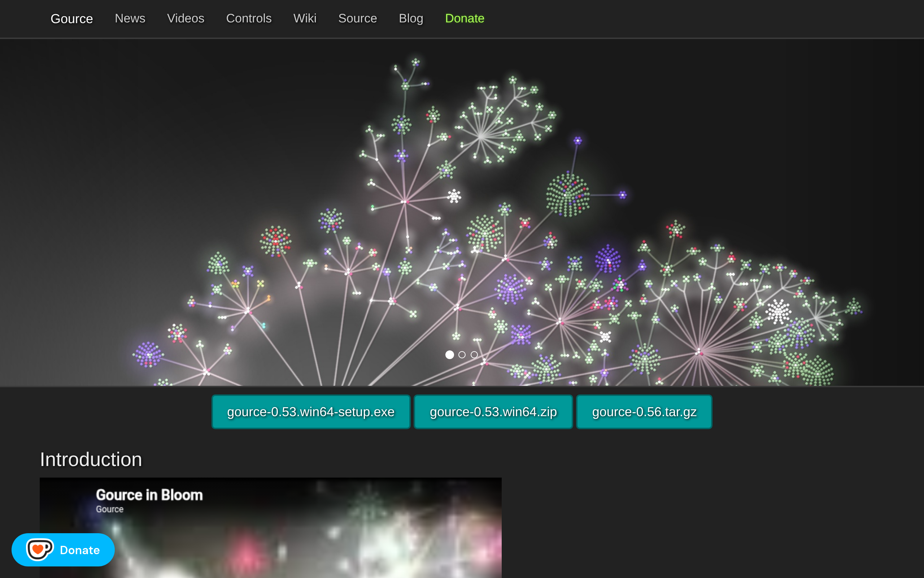Open the Source menu item
The image size is (924, 578).
coord(358,18)
